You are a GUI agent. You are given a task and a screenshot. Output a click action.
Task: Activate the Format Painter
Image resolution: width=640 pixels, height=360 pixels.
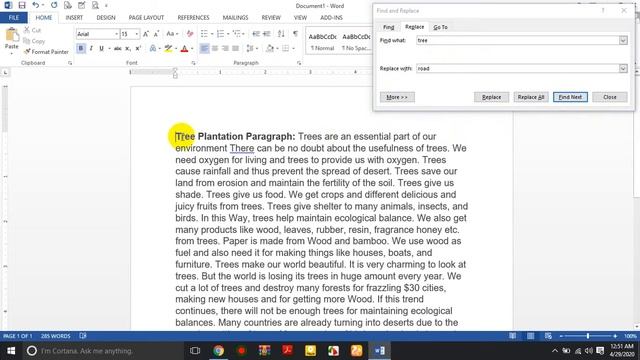[46, 52]
